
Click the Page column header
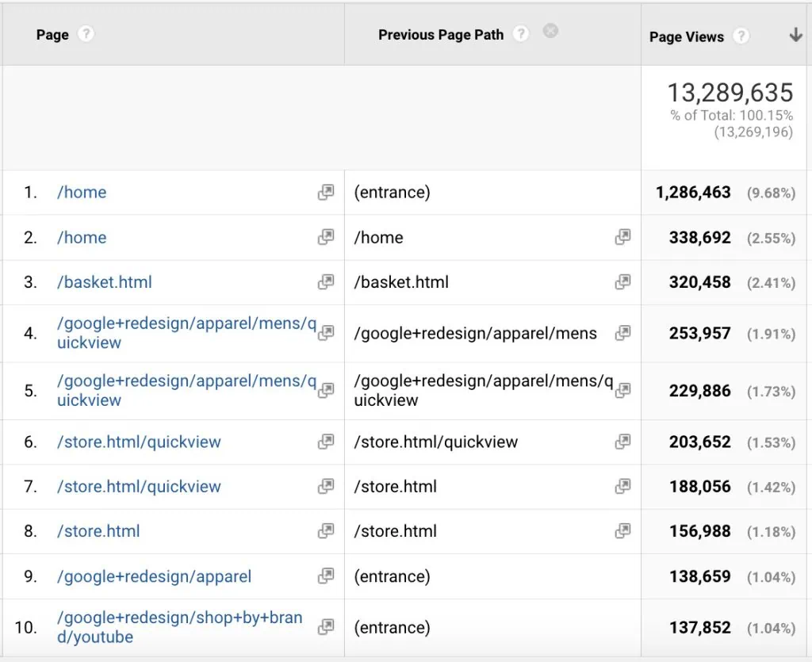pos(52,35)
